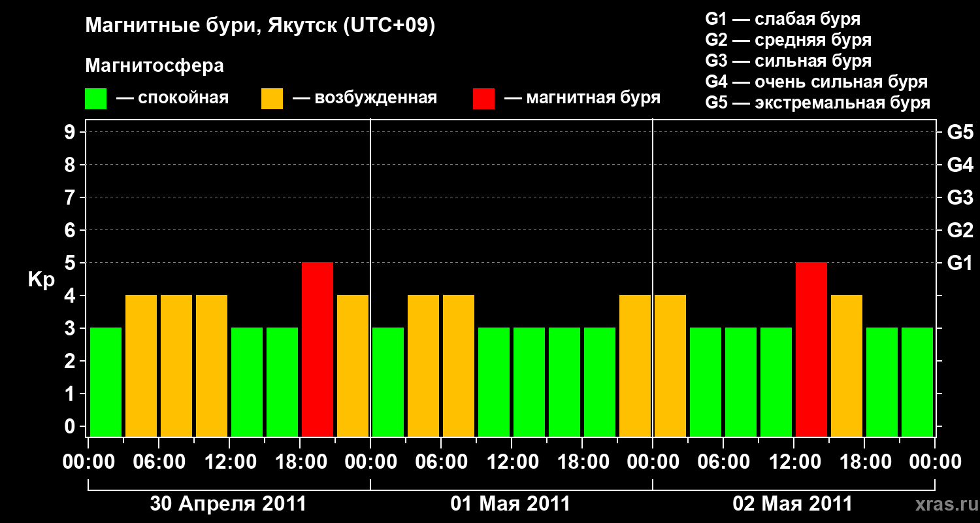
Task: Click the yellow 'возбужденная' legend swatch
Action: coord(272,99)
